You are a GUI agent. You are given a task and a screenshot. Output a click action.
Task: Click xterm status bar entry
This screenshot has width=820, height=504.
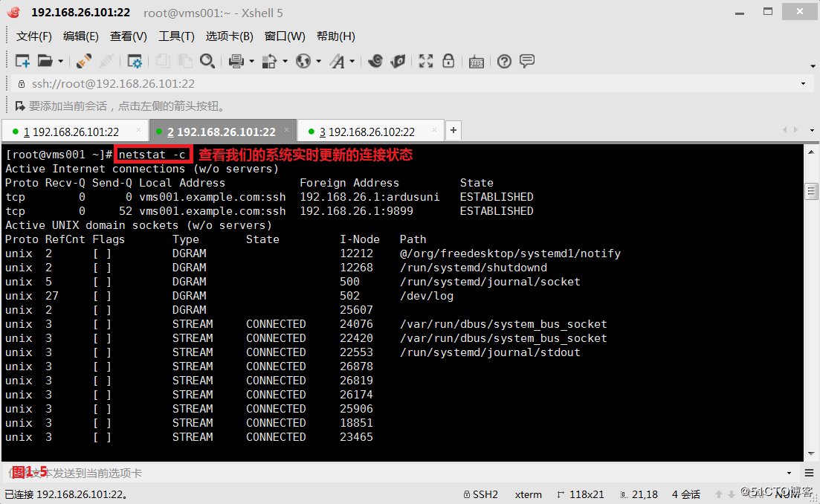[x=528, y=494]
